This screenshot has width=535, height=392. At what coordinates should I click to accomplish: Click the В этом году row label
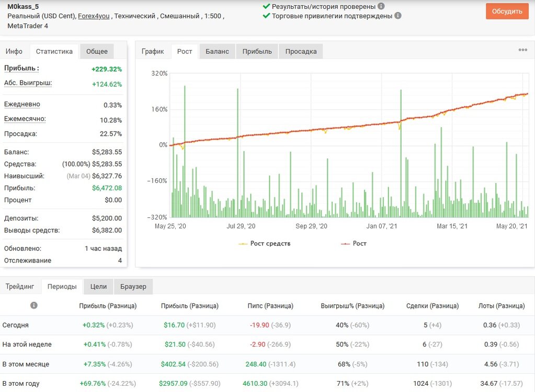coord(21,384)
